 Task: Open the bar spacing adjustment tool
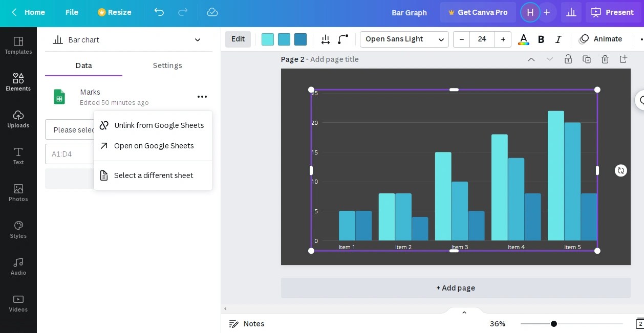tap(325, 39)
